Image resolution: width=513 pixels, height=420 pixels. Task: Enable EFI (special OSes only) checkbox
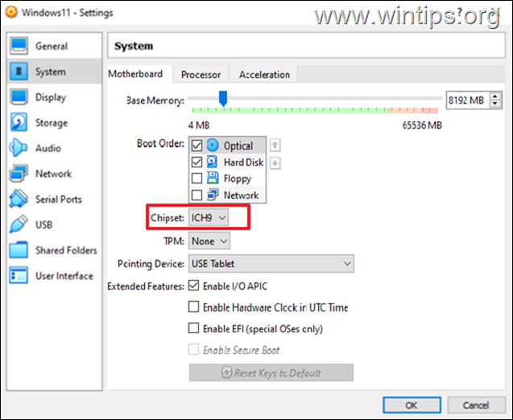tap(193, 328)
